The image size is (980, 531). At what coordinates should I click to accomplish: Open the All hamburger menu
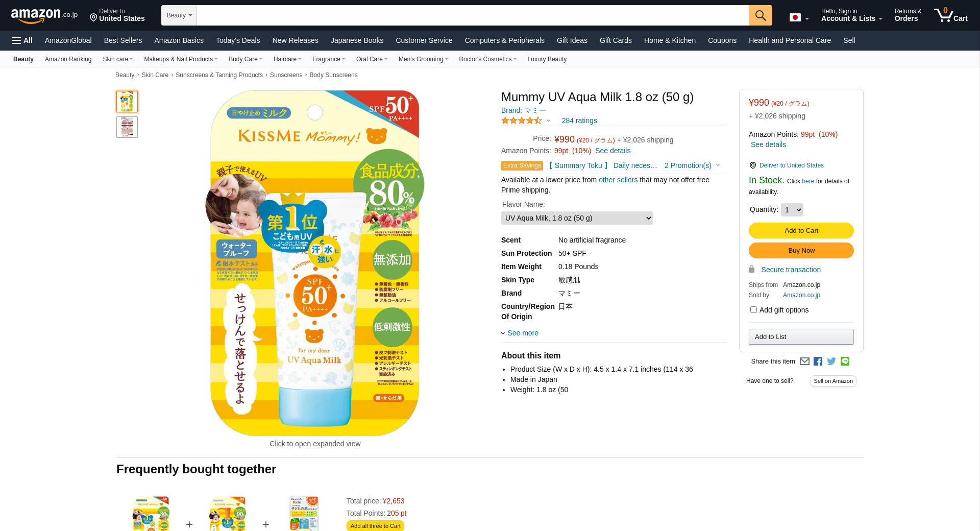click(22, 40)
